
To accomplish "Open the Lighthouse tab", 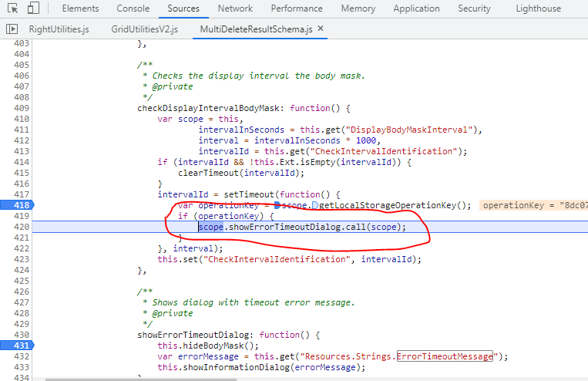I will point(538,8).
